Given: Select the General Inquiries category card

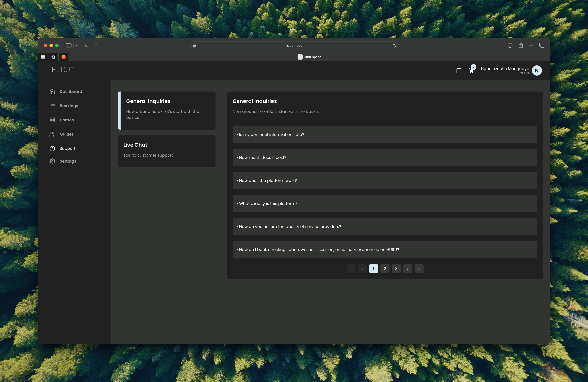Looking at the screenshot, I should [x=166, y=111].
